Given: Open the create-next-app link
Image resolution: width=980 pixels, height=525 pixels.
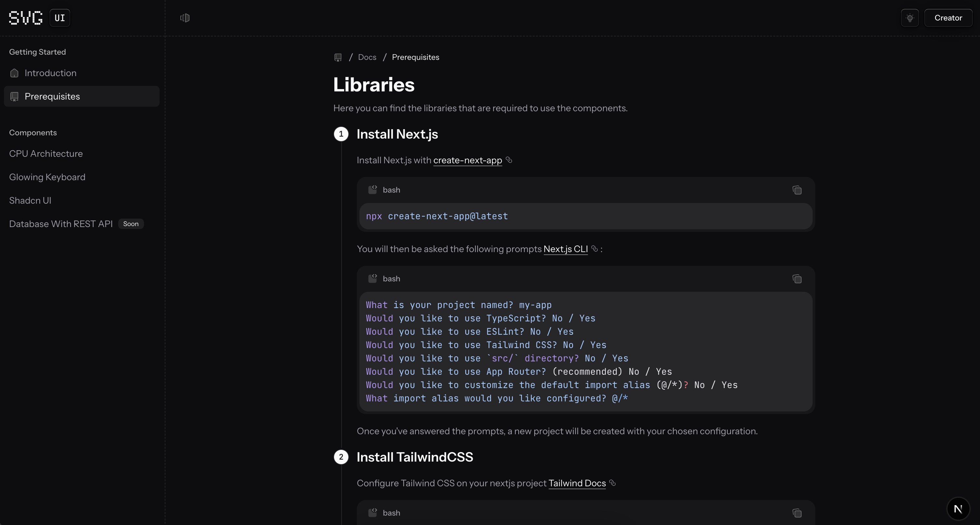Looking at the screenshot, I should click(468, 160).
